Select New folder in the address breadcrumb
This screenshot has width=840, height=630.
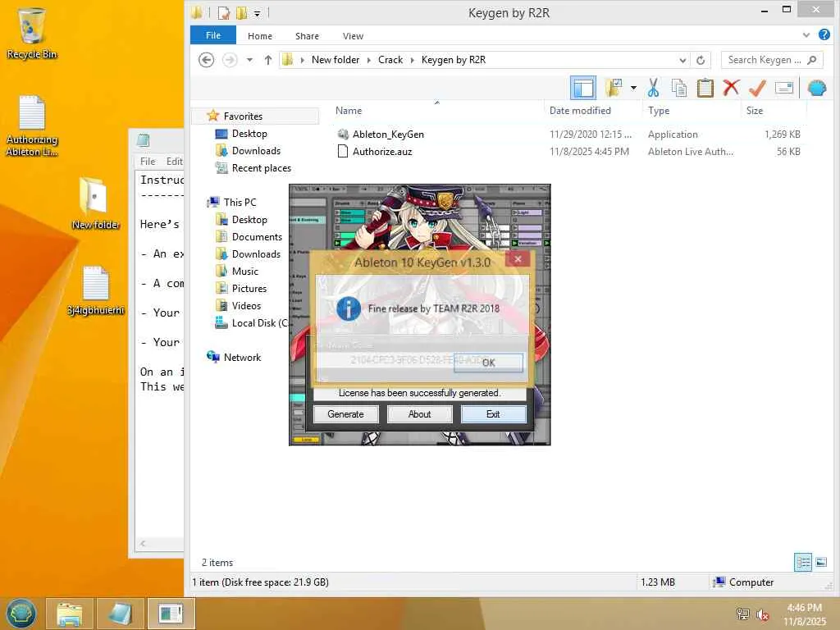336,60
